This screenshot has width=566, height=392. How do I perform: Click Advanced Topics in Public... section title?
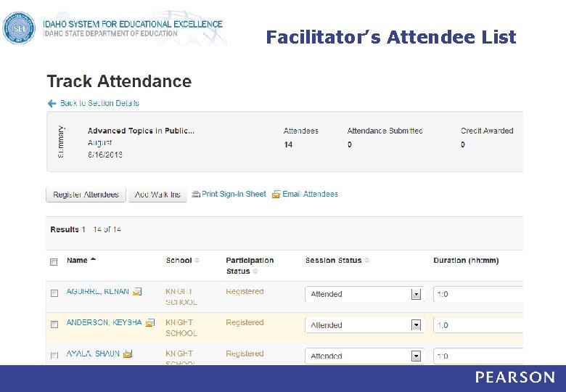coord(141,131)
